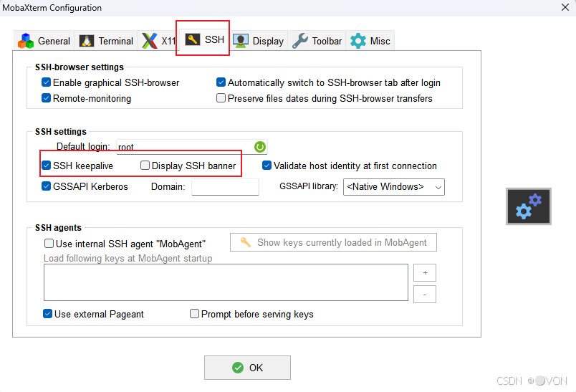Click the green reset icon in Default login

(260, 147)
